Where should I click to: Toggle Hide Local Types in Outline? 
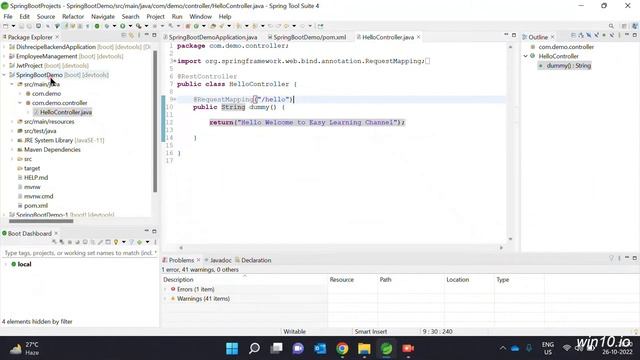tap(612, 36)
